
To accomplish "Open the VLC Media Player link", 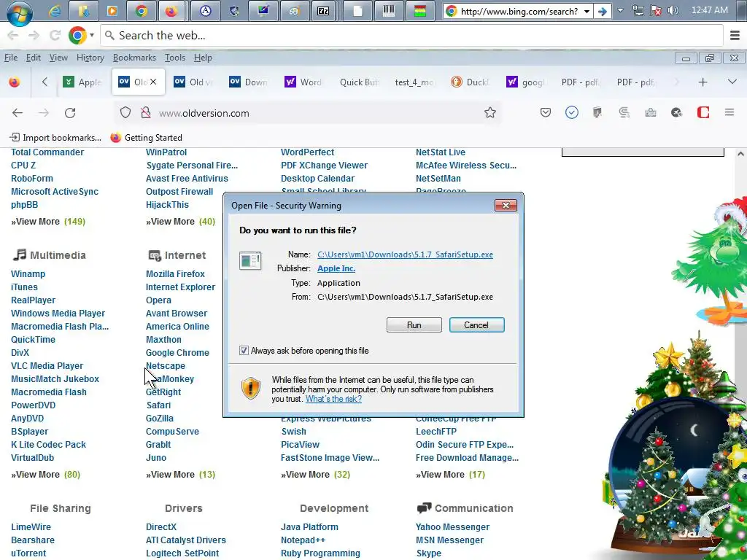I will 47,366.
